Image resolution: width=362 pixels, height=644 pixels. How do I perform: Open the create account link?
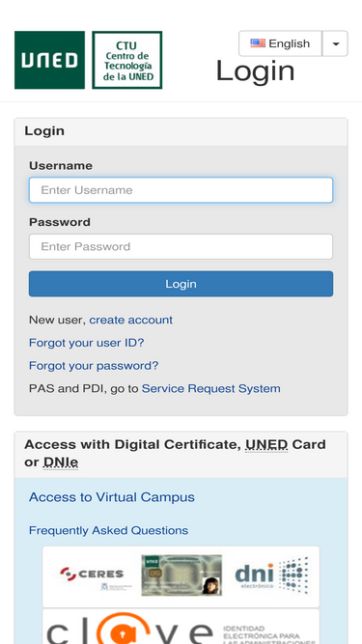click(131, 320)
